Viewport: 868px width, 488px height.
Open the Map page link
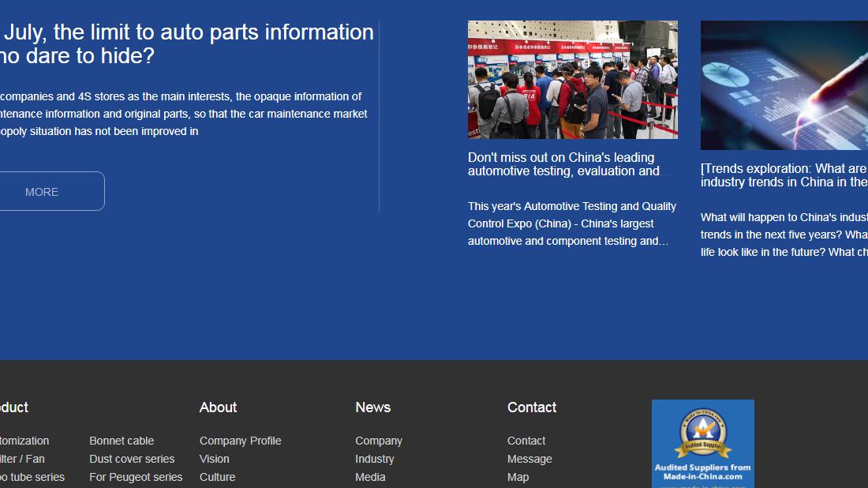[x=518, y=478]
